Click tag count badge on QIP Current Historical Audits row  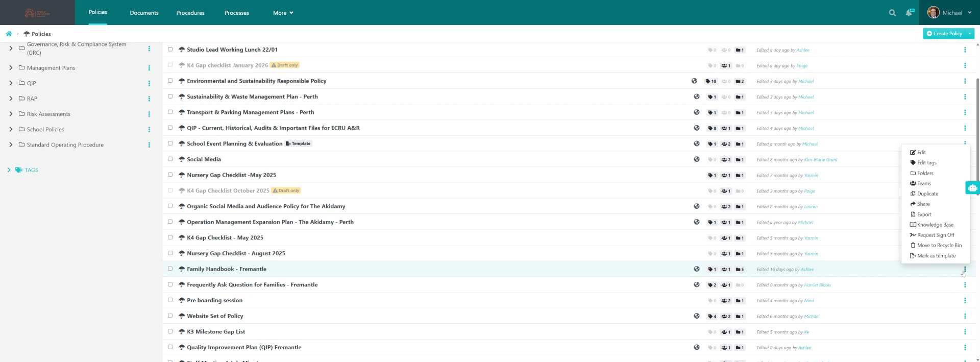point(712,128)
